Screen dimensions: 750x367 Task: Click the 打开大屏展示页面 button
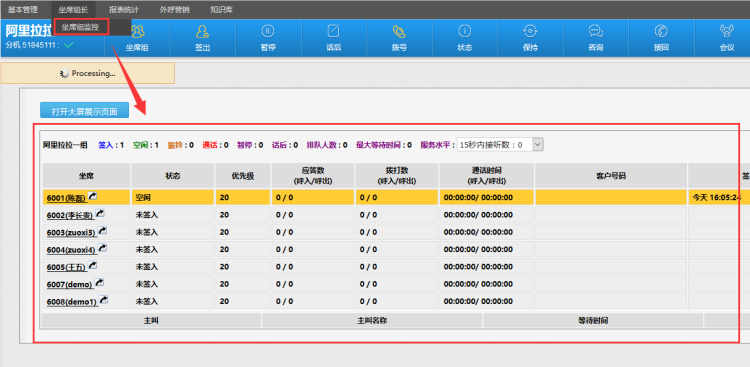point(85,111)
